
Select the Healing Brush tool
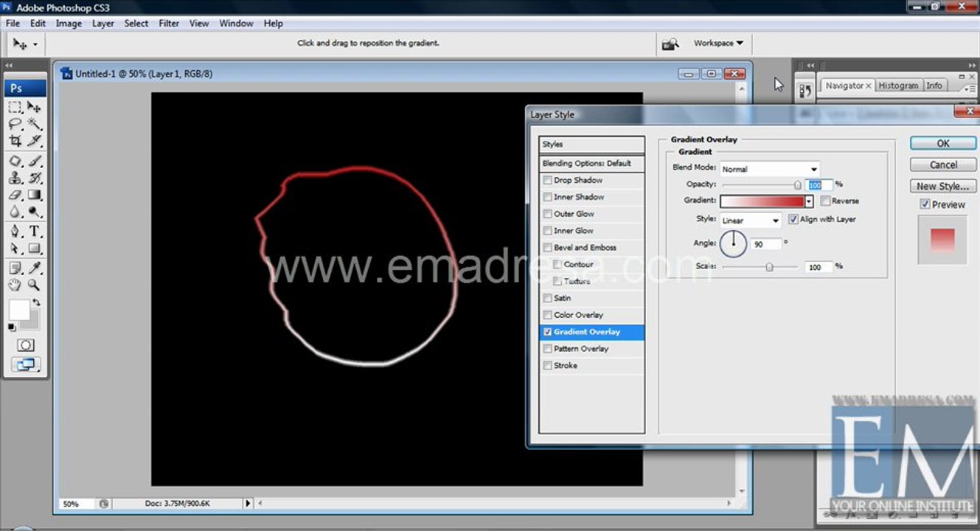(15, 162)
